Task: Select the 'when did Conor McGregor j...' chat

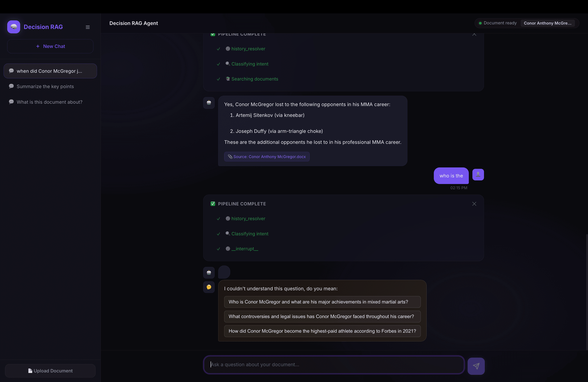Action: 50,71
